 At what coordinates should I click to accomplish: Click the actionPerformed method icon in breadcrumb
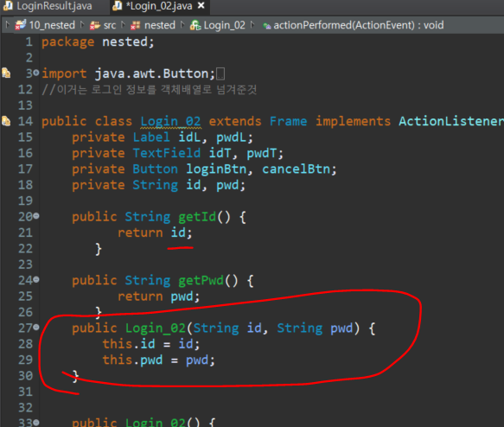pyautogui.click(x=267, y=26)
